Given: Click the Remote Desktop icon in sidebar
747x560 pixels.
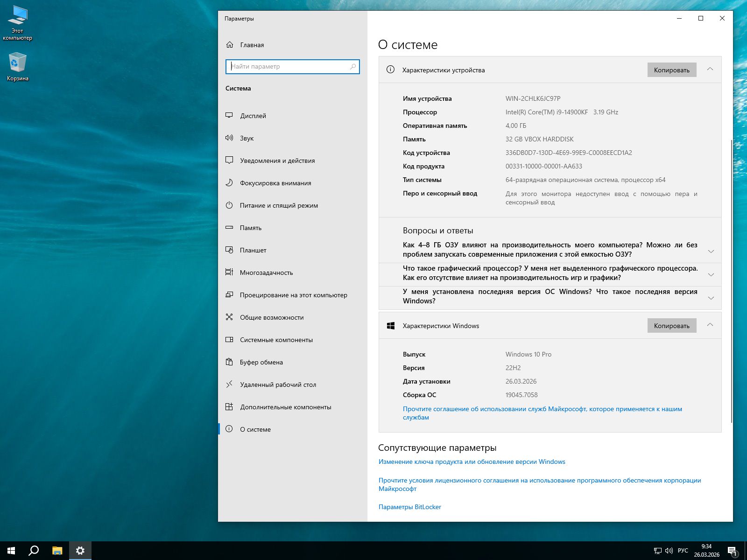Looking at the screenshot, I should point(229,384).
